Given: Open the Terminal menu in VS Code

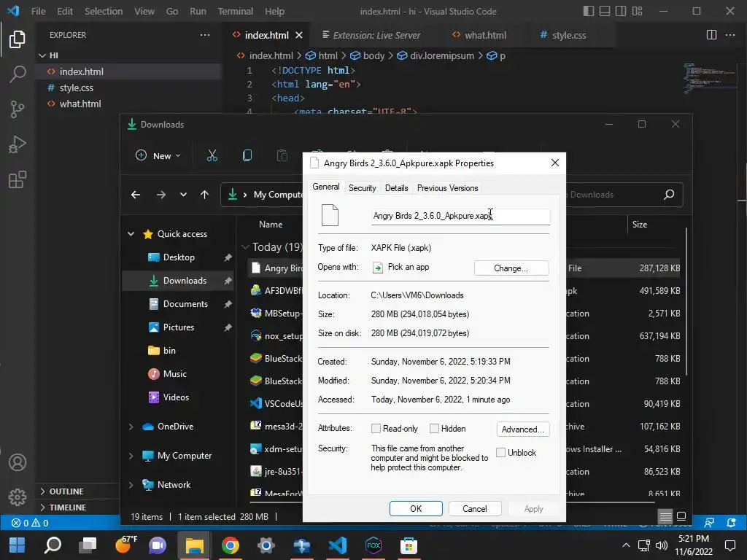Looking at the screenshot, I should click(236, 11).
